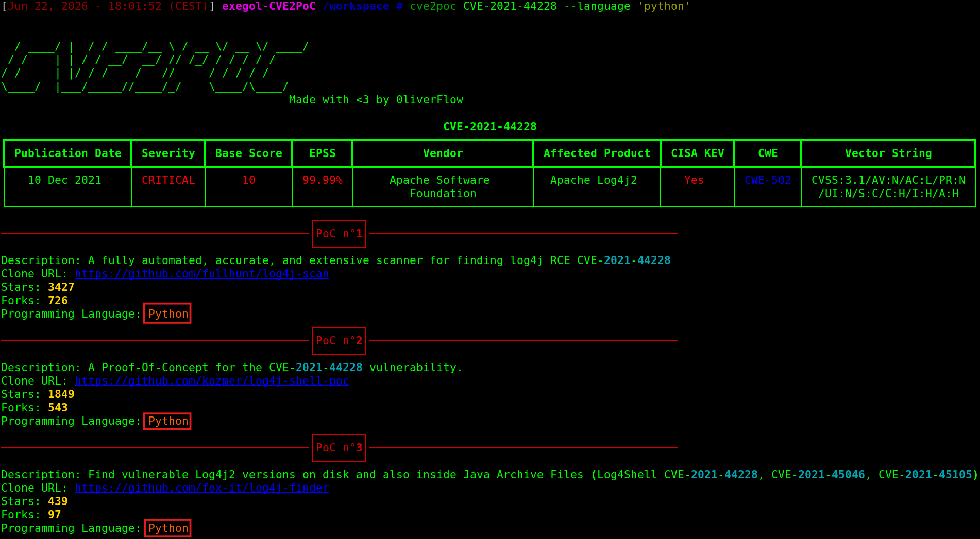This screenshot has height=539, width=980.
Task: Click the stars count 439
Action: point(58,501)
